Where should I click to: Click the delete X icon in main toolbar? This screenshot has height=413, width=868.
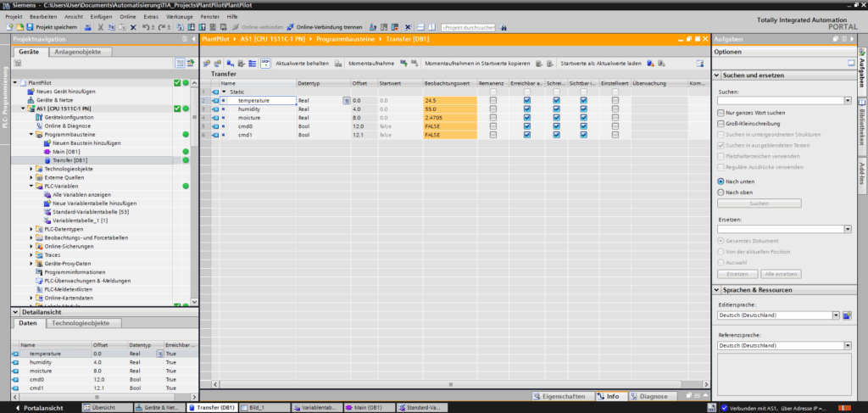click(133, 27)
